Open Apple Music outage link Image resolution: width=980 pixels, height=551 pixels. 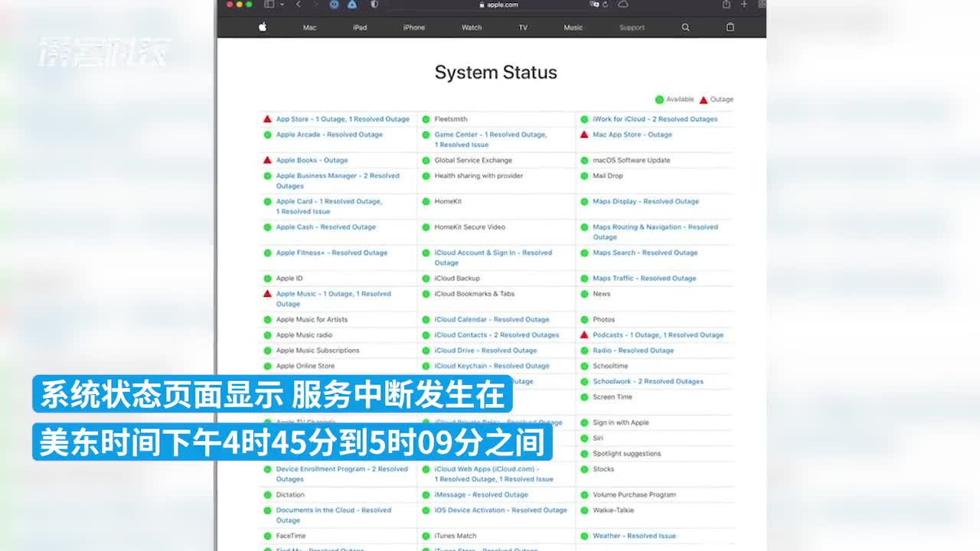coord(334,298)
